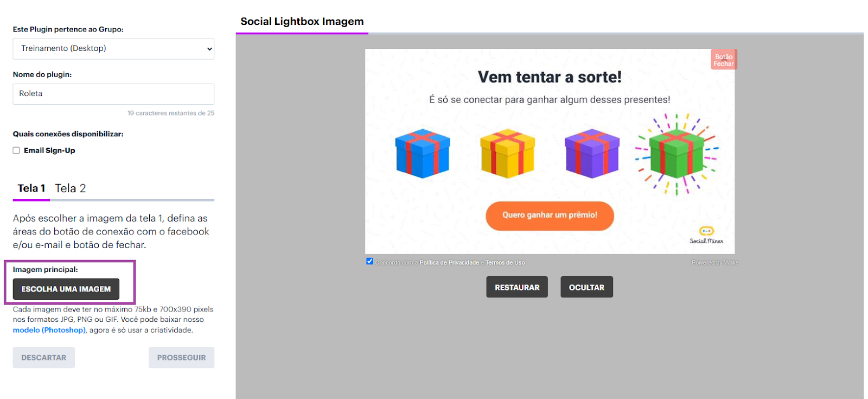The height and width of the screenshot is (399, 868).
Task: Switch to the Tela 2 tab
Action: click(71, 188)
